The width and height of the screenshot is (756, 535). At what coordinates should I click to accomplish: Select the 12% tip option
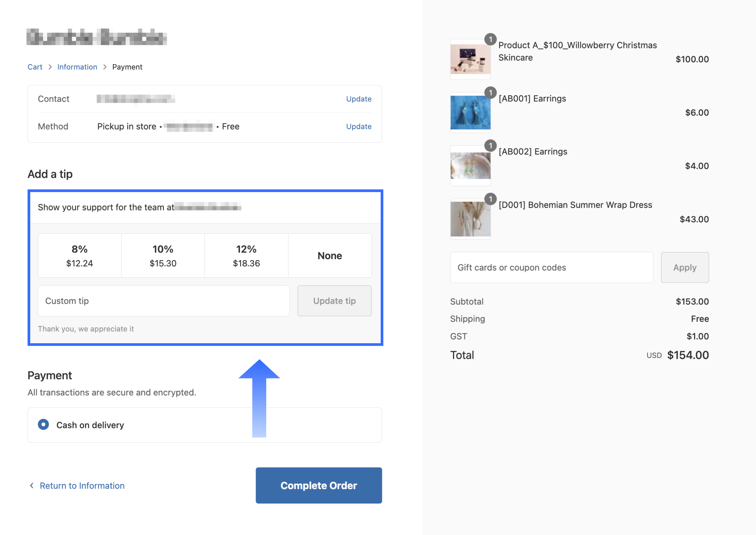tap(246, 255)
